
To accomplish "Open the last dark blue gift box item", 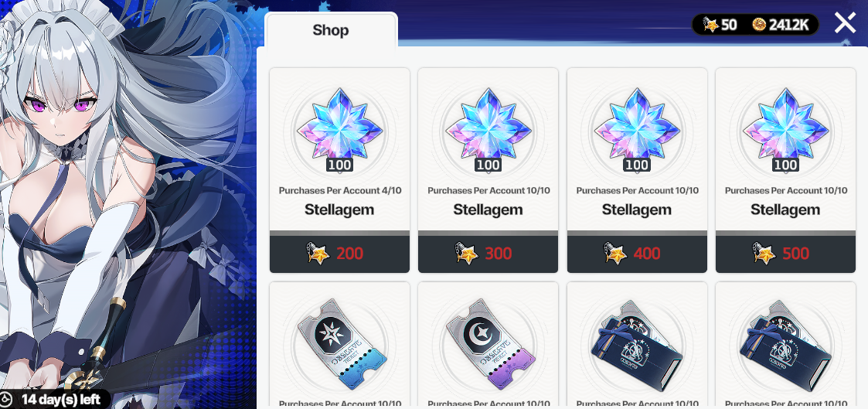I will [x=785, y=344].
